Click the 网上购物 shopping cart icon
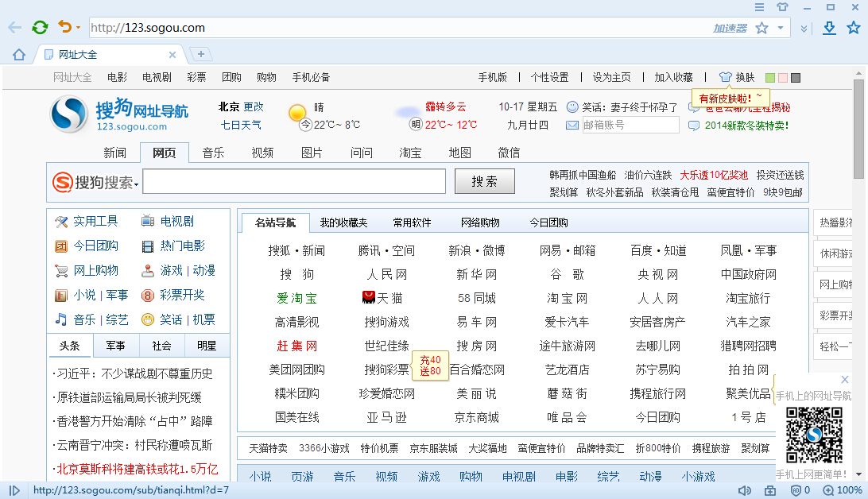The width and height of the screenshot is (868, 499). point(61,271)
